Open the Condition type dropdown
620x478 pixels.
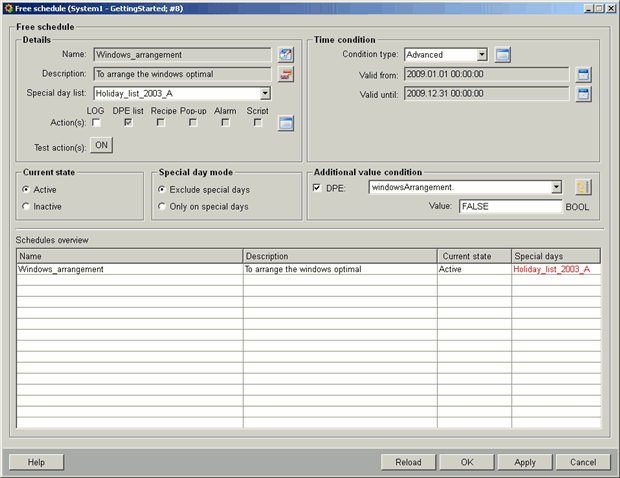482,55
